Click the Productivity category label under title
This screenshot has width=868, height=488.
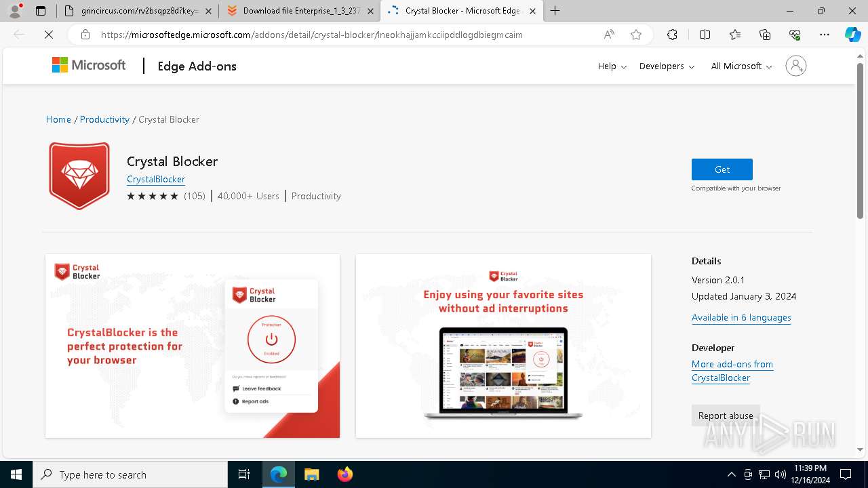click(x=316, y=196)
